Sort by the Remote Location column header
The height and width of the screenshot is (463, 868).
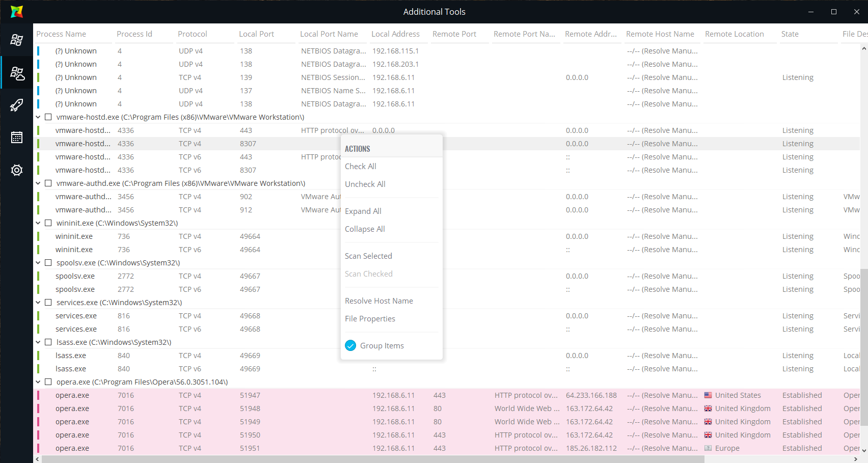(x=735, y=34)
